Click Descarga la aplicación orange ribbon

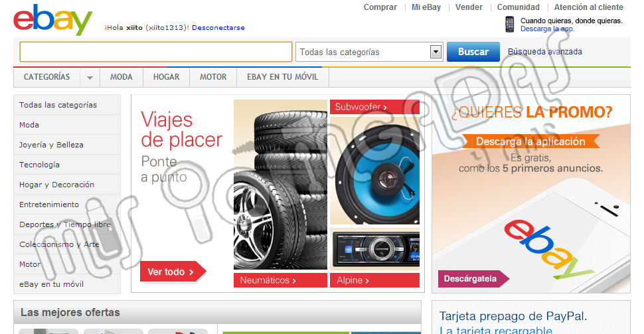530,141
